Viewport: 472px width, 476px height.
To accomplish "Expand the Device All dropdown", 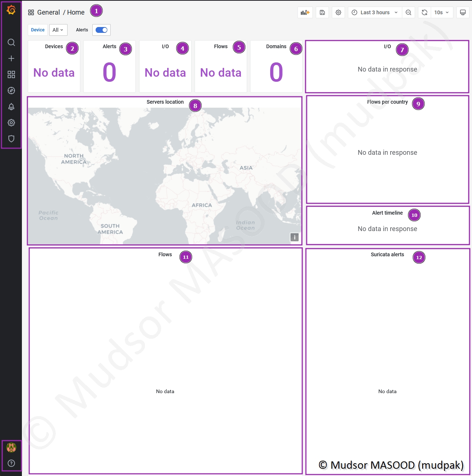I will [x=58, y=30].
